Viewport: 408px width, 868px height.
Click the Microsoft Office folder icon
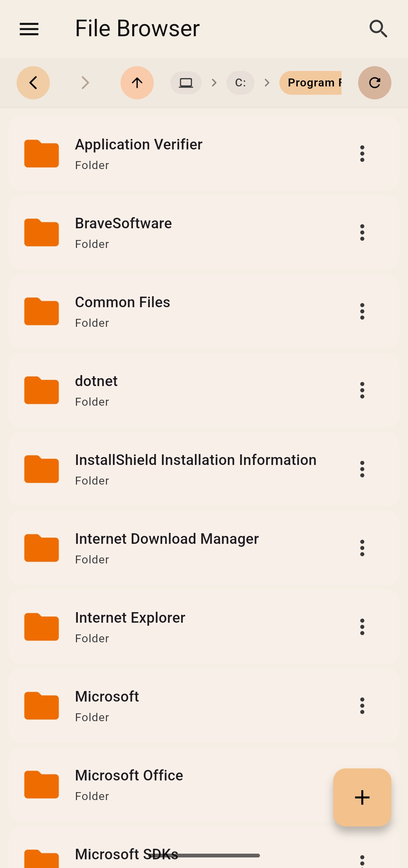[x=42, y=785]
